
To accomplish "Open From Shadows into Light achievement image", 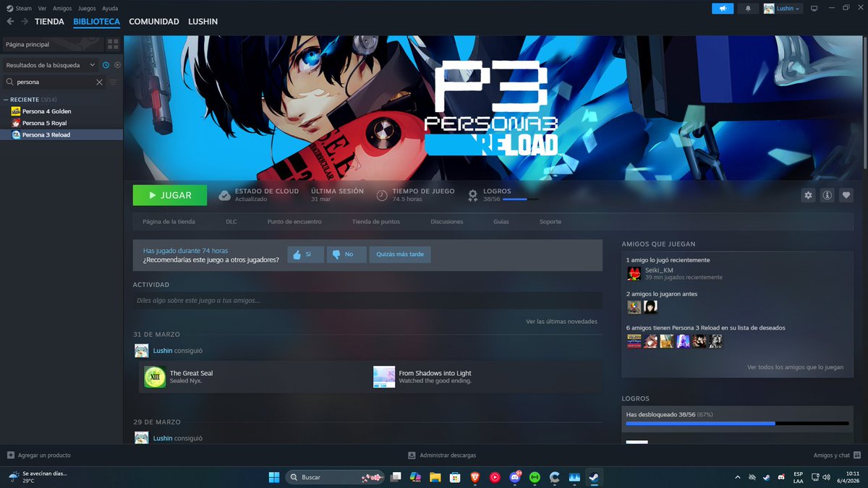I will [x=384, y=377].
